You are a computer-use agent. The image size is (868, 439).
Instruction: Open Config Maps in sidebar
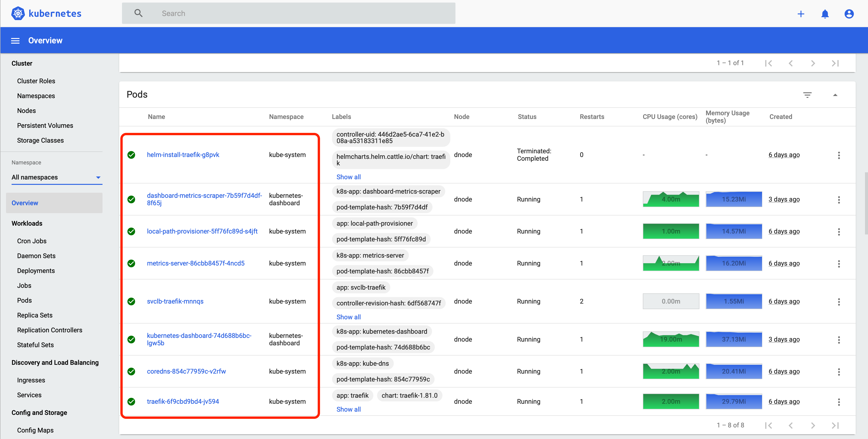coord(35,430)
